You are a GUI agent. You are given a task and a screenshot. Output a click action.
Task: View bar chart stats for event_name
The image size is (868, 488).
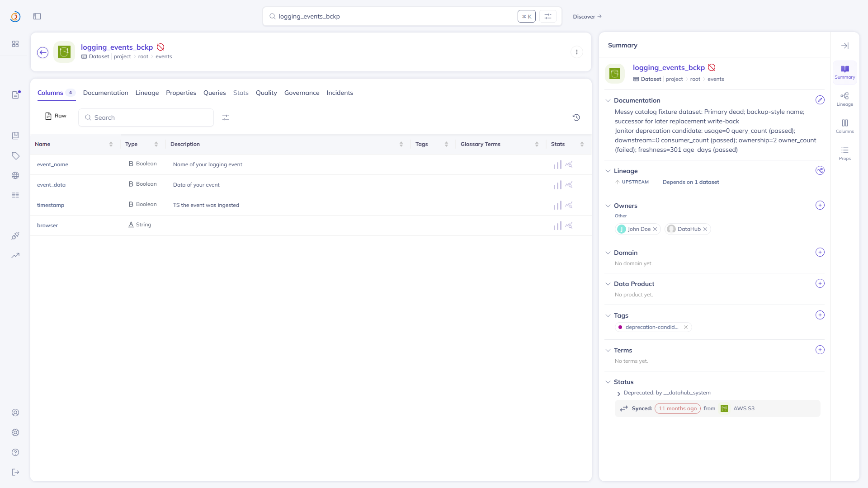tap(557, 164)
